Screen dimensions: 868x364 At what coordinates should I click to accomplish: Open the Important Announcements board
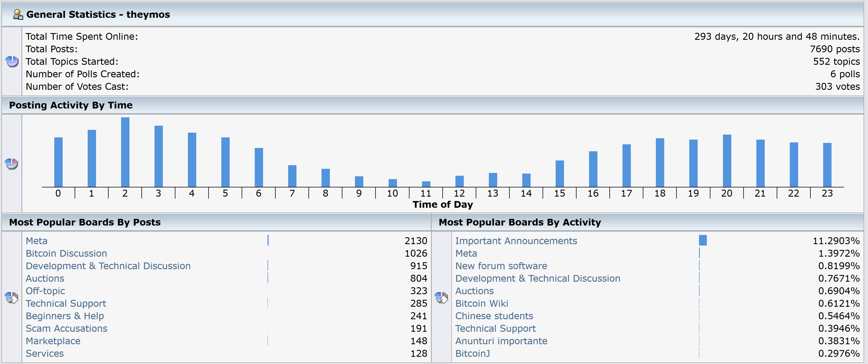(x=516, y=241)
